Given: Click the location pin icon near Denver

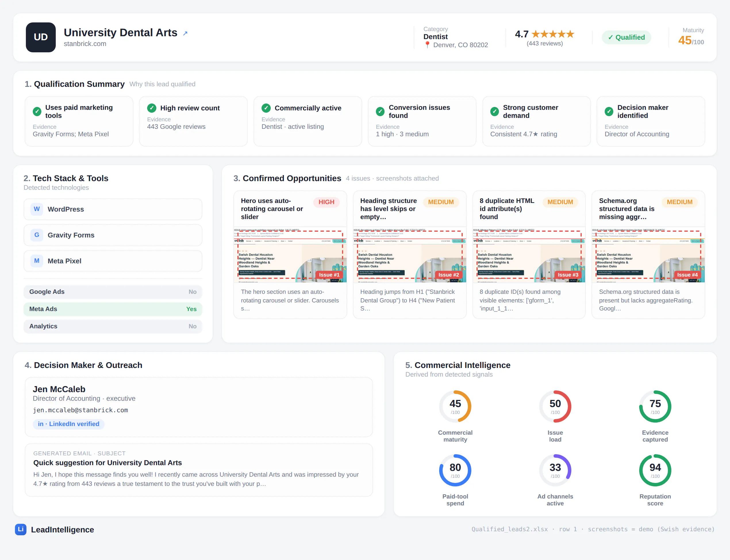Looking at the screenshot, I should tap(427, 45).
